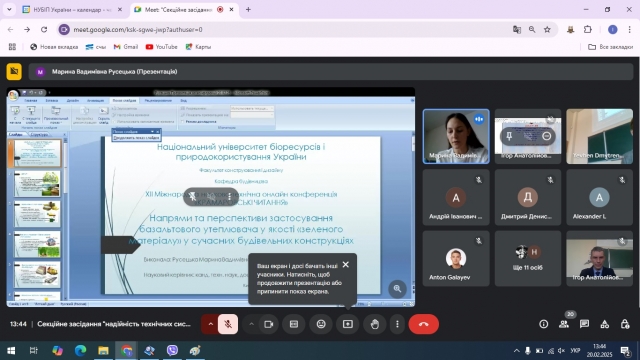The height and width of the screenshot is (360, 640).
Task: Open Viber from taskbar
Action: click(172, 351)
